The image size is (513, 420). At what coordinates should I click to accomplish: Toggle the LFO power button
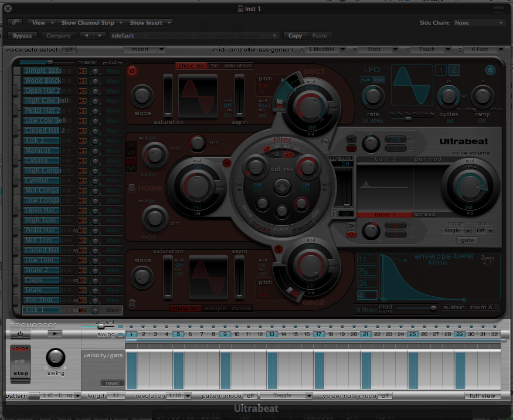[490, 70]
